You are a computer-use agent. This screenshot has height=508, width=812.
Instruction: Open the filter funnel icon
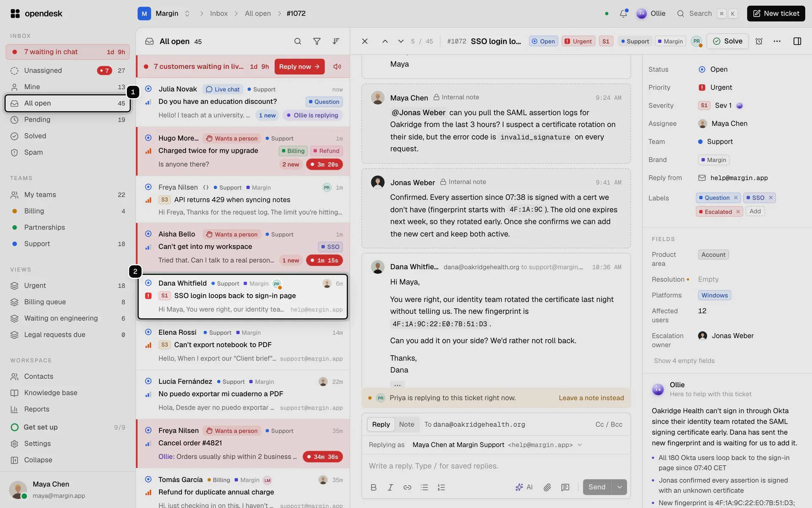[317, 41]
